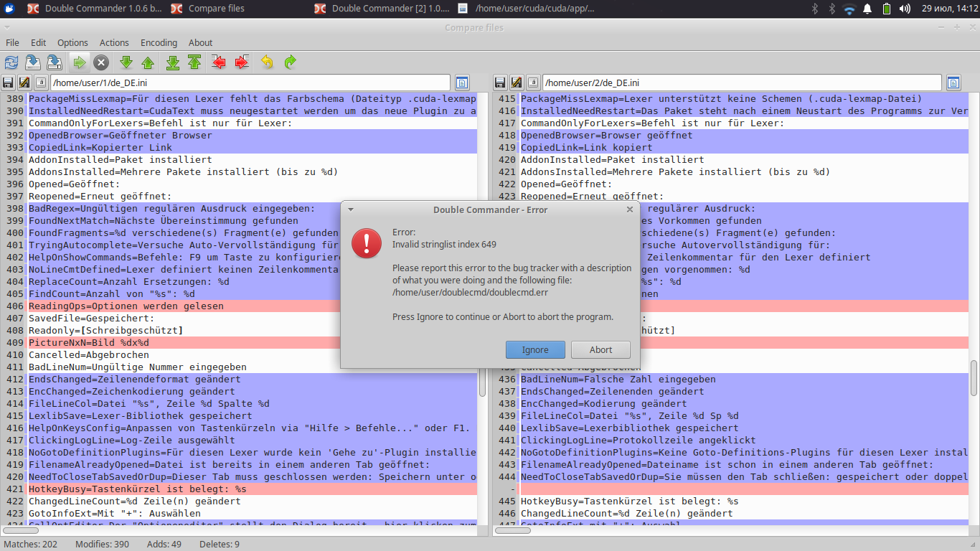Cancel comparison via the X icon
The image size is (980, 551).
[100, 62]
